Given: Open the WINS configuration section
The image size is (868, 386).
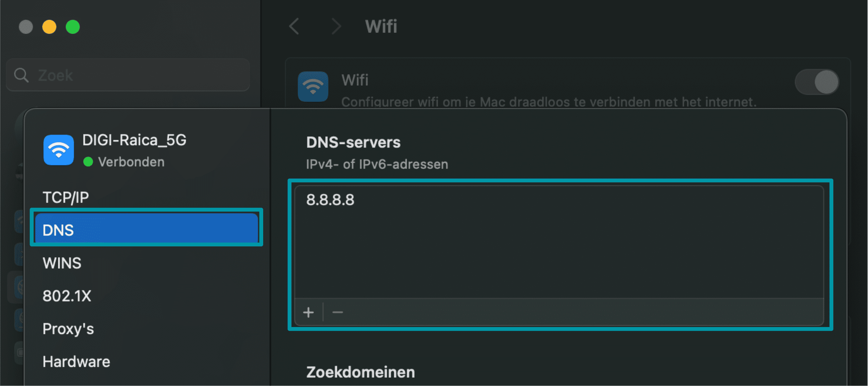Looking at the screenshot, I should 62,263.
